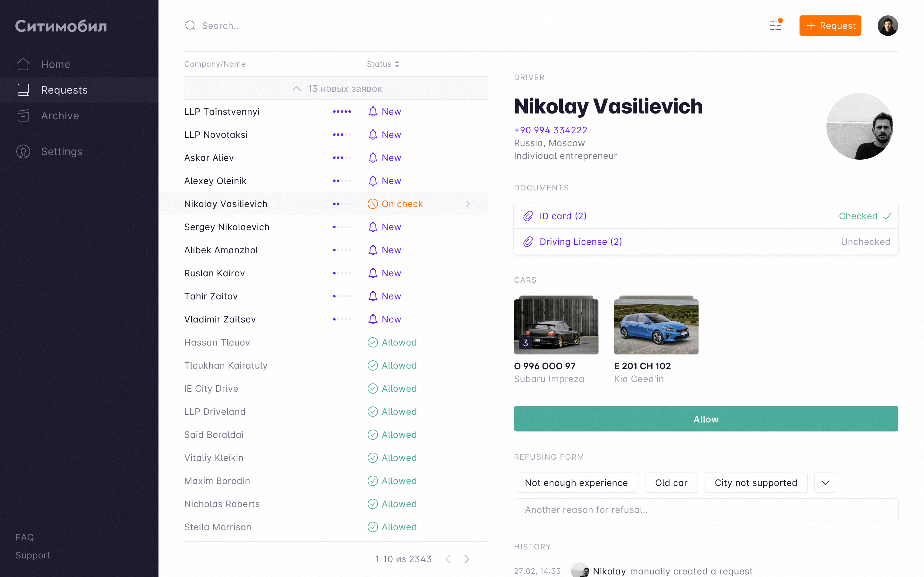
Task: Open Requests in sidebar menu
Action: click(x=64, y=90)
